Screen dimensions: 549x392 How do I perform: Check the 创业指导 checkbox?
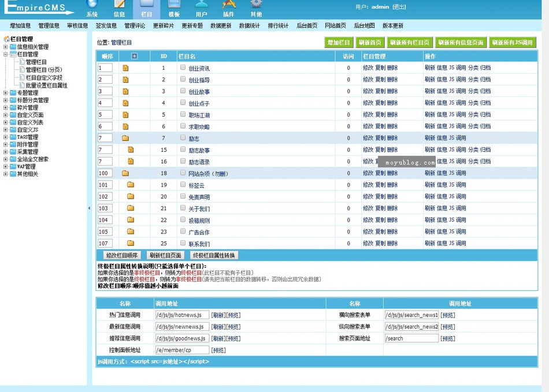pyautogui.click(x=183, y=79)
